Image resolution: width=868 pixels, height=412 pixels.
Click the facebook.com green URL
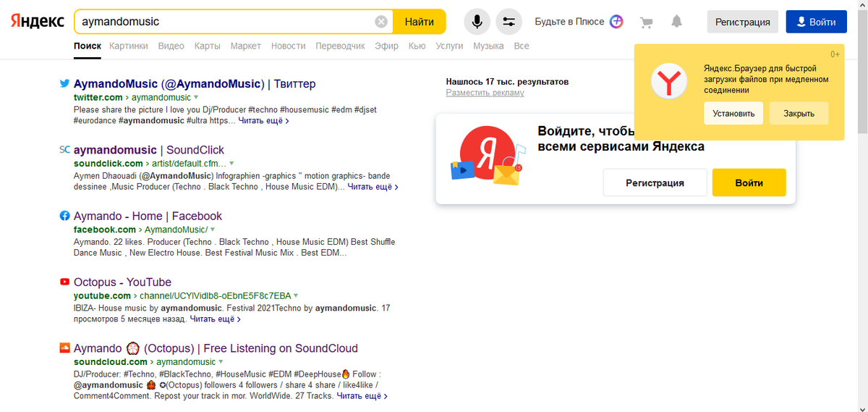click(104, 230)
